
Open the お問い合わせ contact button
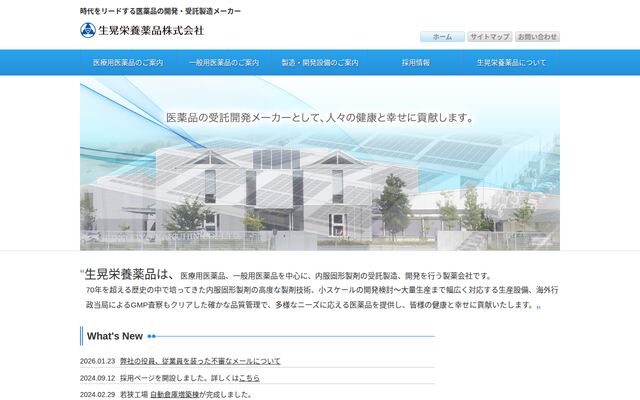[x=537, y=37]
